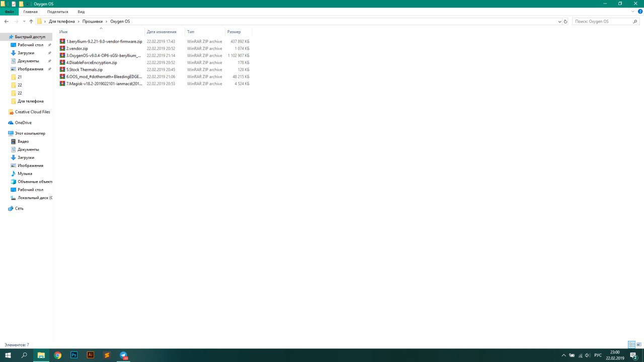Refresh the current folder view
The image size is (644, 362).
tap(566, 22)
